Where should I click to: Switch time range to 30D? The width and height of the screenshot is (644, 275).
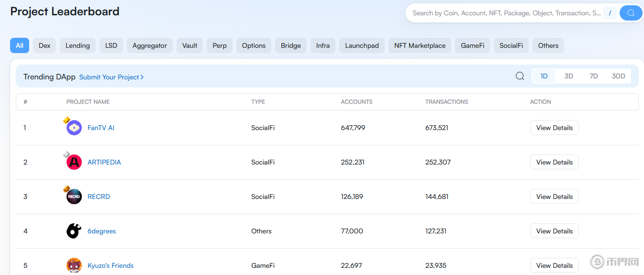click(x=618, y=76)
